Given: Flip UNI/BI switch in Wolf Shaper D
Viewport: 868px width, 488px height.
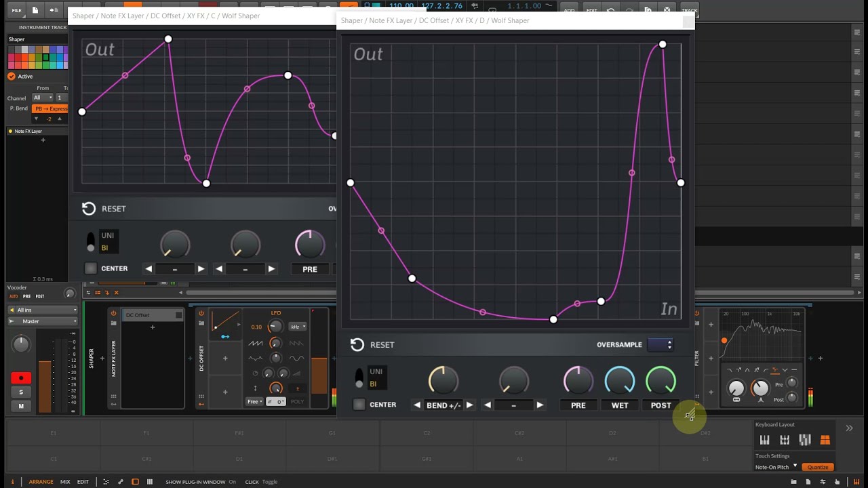Looking at the screenshot, I should (359, 378).
